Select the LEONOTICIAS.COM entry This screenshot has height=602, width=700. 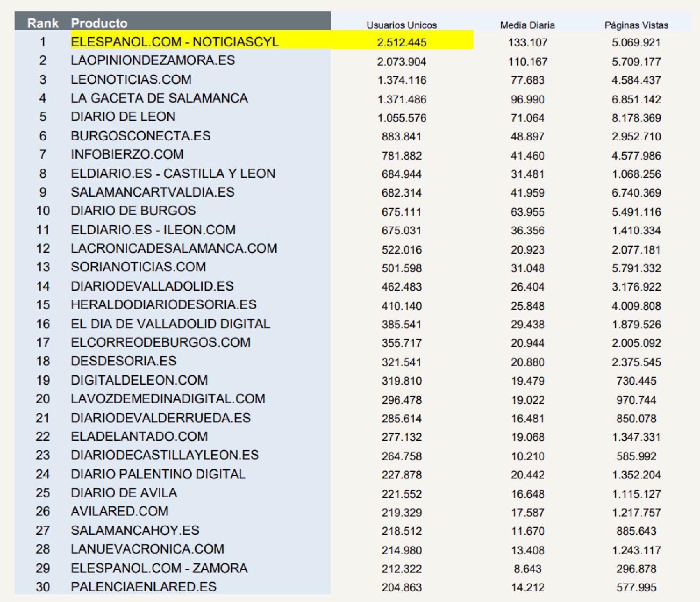pos(131,80)
